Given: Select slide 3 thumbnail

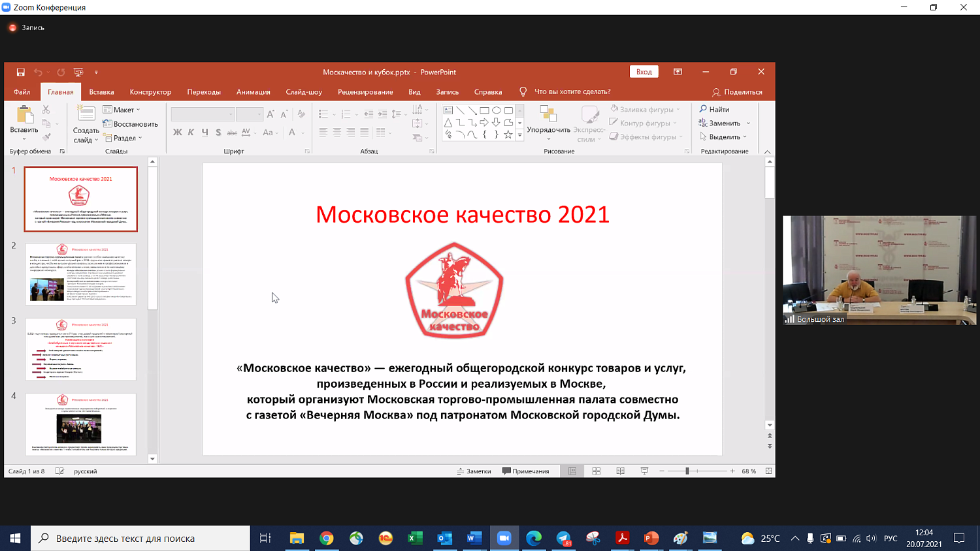Looking at the screenshot, I should pos(81,349).
